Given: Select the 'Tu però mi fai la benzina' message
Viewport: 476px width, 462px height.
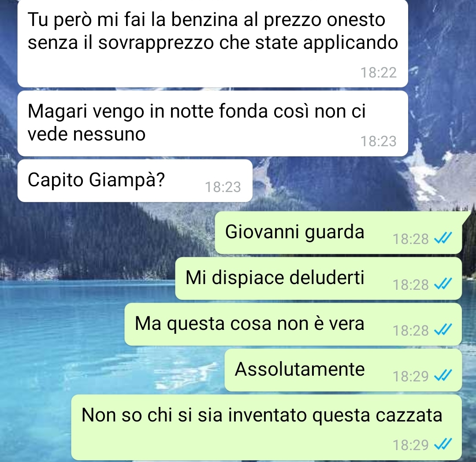Looking at the screenshot, I should click(x=212, y=44).
